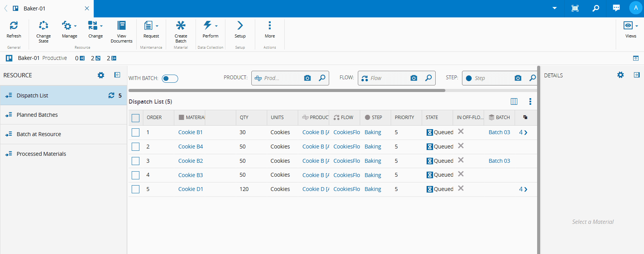This screenshot has width=644, height=254.
Task: Tick the select-all checkbox in the header
Action: pyautogui.click(x=136, y=118)
